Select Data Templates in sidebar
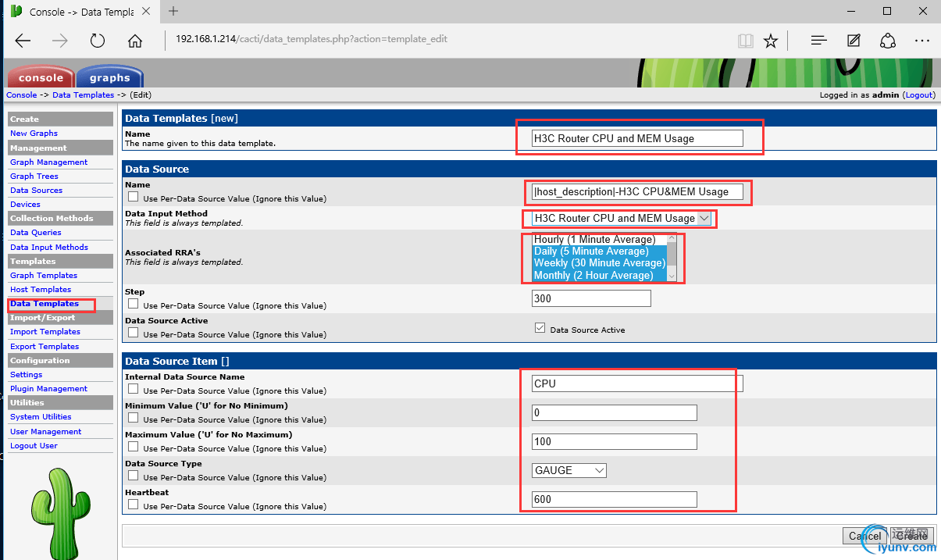The width and height of the screenshot is (941, 560). (x=45, y=303)
